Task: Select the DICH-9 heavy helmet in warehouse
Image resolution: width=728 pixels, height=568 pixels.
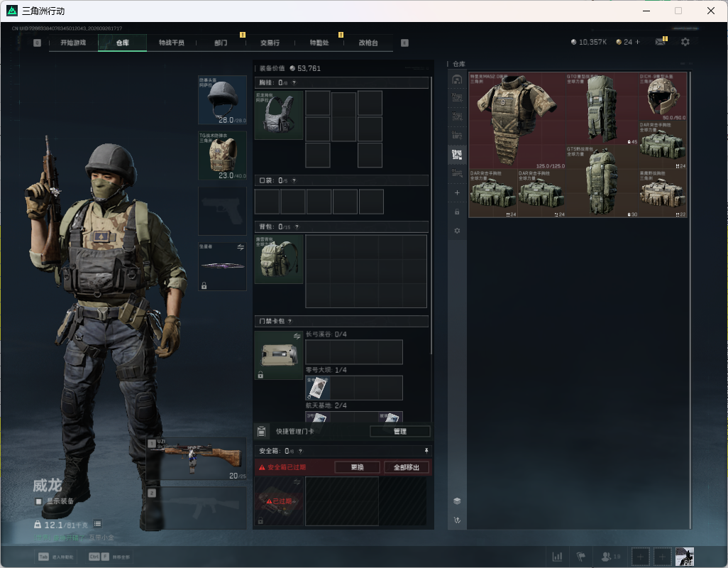Action: (663, 96)
